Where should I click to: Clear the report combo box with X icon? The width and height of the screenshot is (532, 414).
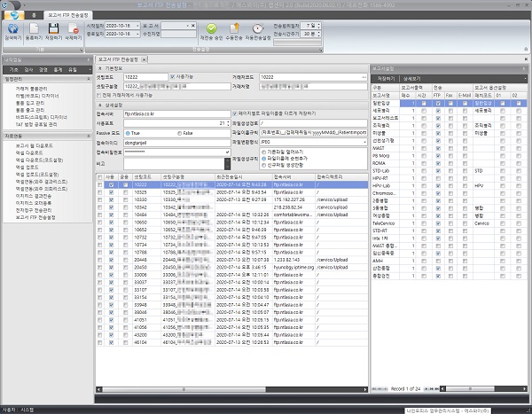(193, 26)
